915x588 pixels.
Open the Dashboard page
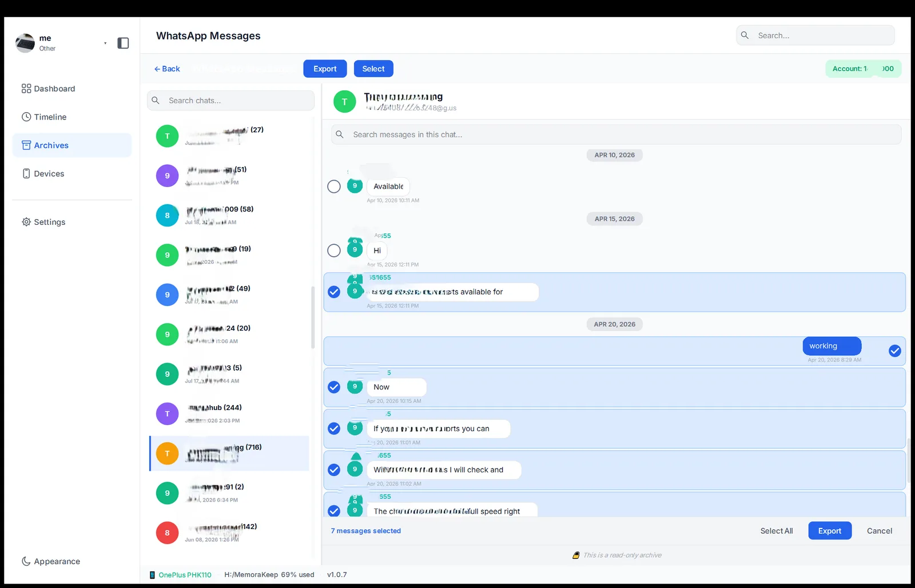[x=72, y=89]
